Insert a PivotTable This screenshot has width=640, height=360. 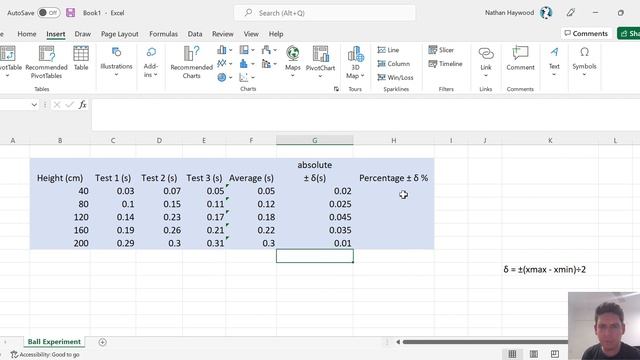pyautogui.click(x=8, y=61)
